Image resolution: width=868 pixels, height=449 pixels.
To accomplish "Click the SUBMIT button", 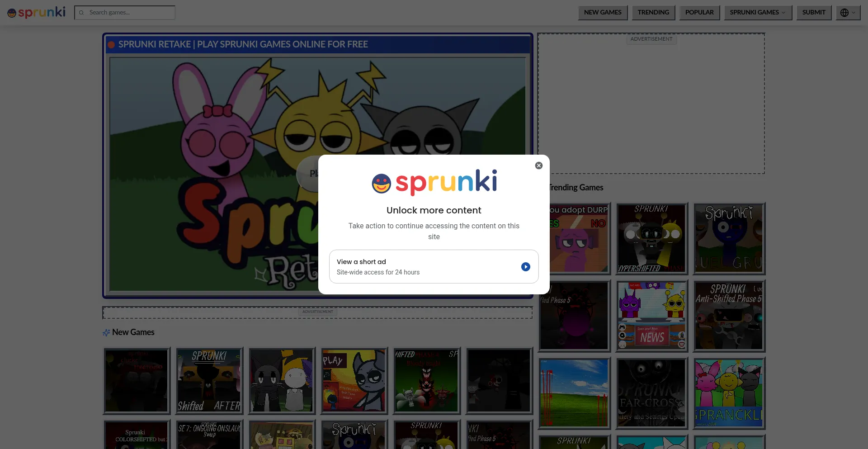I will [x=814, y=13].
